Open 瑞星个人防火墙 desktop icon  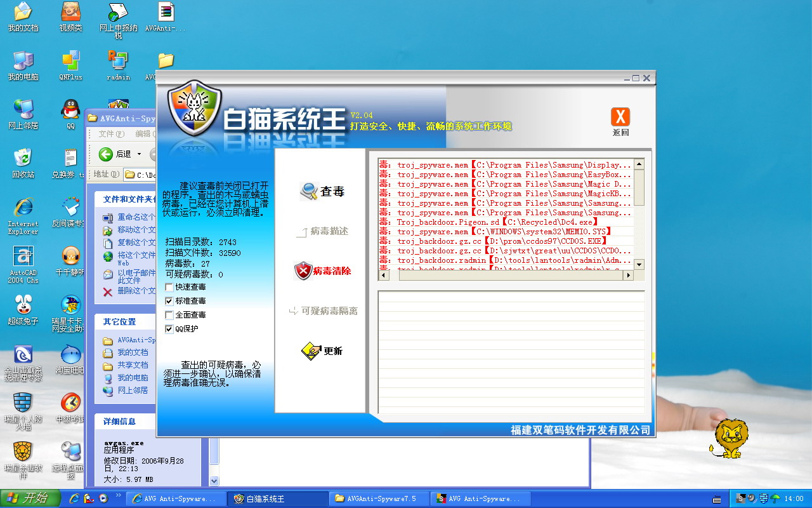click(23, 411)
